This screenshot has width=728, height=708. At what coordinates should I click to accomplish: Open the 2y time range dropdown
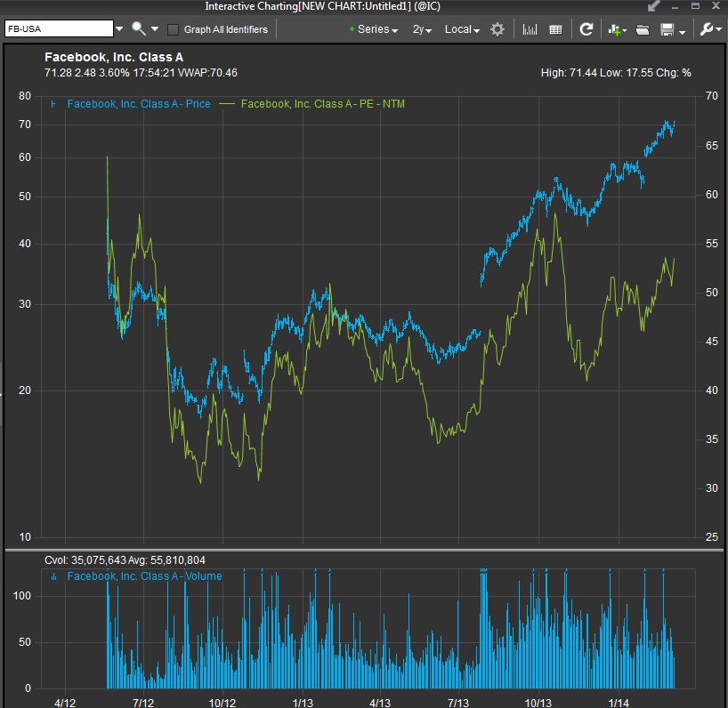422,29
